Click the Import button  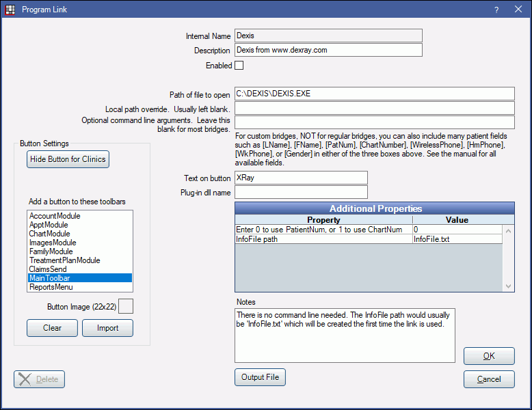click(107, 328)
